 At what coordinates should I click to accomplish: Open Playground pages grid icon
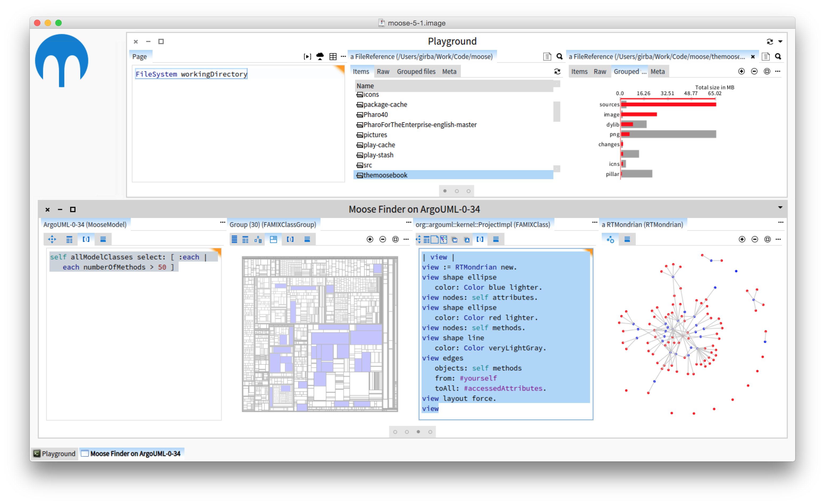(332, 57)
